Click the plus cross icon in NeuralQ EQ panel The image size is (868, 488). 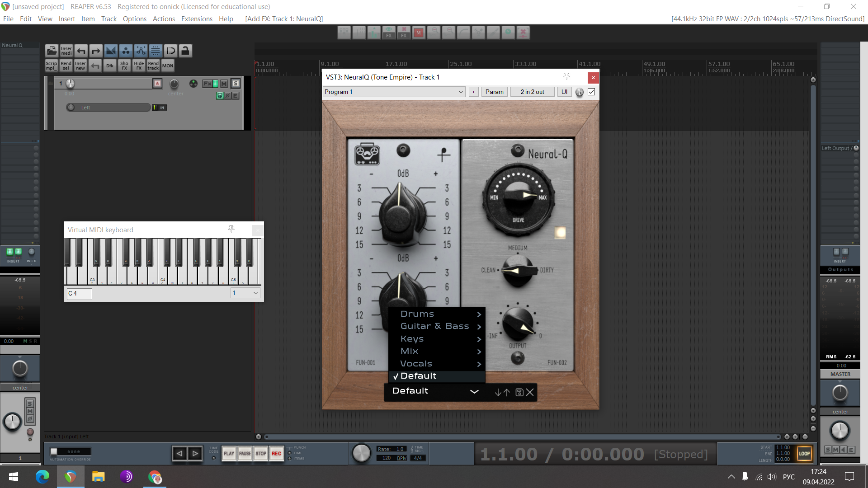[443, 155]
